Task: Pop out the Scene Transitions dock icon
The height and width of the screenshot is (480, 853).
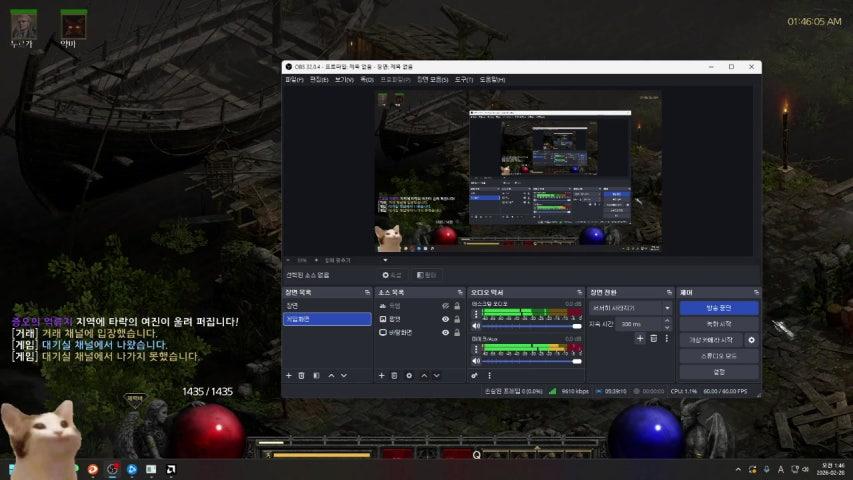Action: (x=669, y=292)
